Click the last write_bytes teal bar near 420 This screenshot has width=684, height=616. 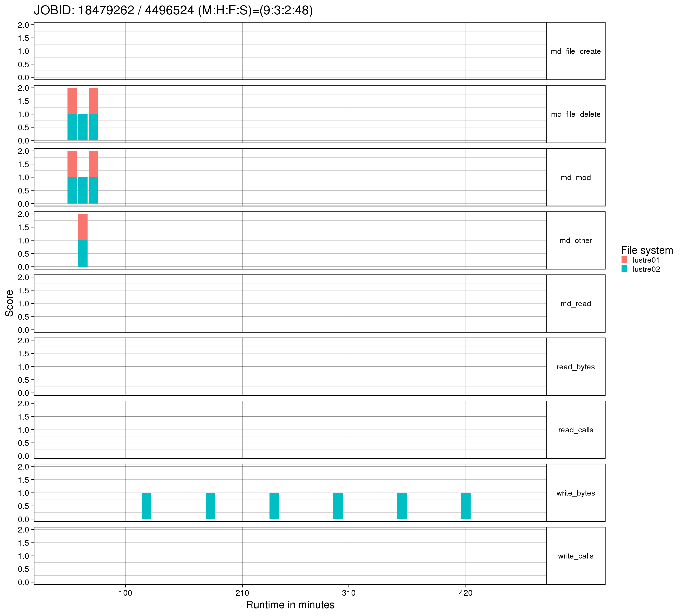click(x=466, y=506)
